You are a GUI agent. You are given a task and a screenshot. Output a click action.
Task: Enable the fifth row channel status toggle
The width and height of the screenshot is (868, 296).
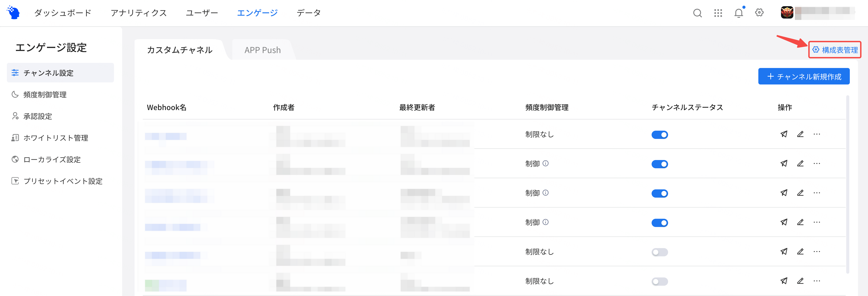tap(659, 252)
